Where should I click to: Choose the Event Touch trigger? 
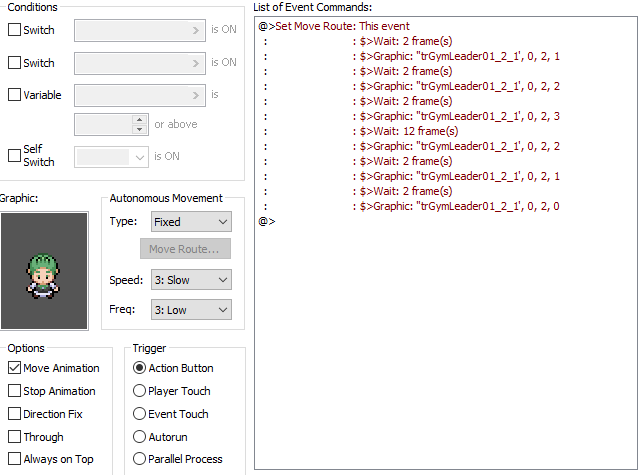tap(140, 414)
